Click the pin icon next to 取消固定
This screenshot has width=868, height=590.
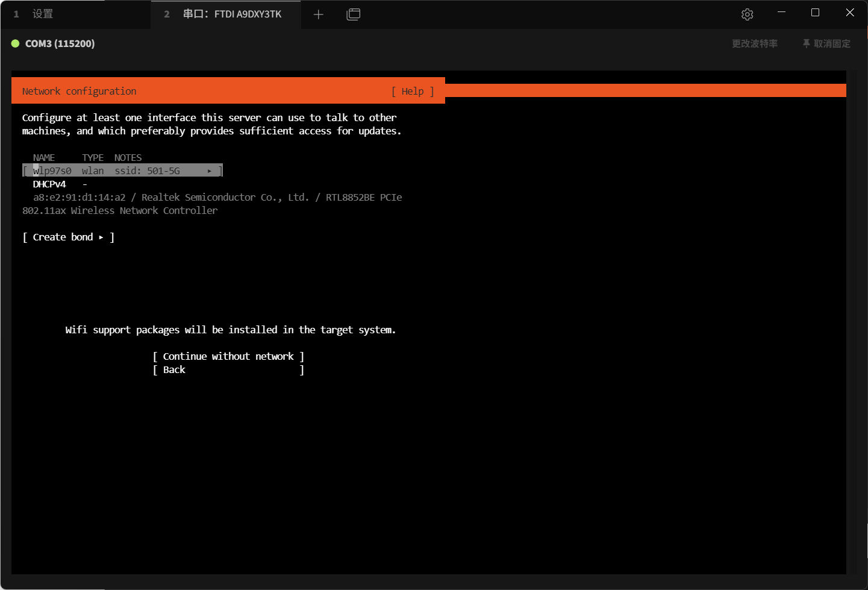pos(806,43)
